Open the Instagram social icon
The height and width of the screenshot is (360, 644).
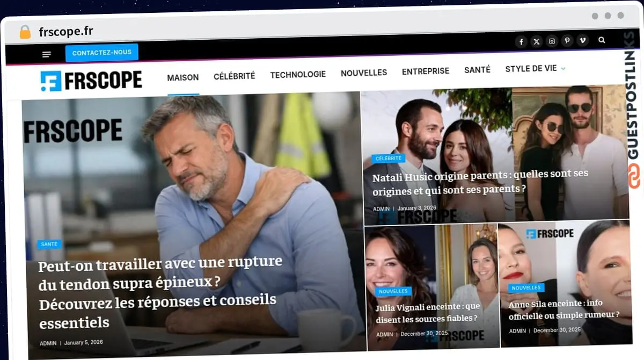coord(552,41)
